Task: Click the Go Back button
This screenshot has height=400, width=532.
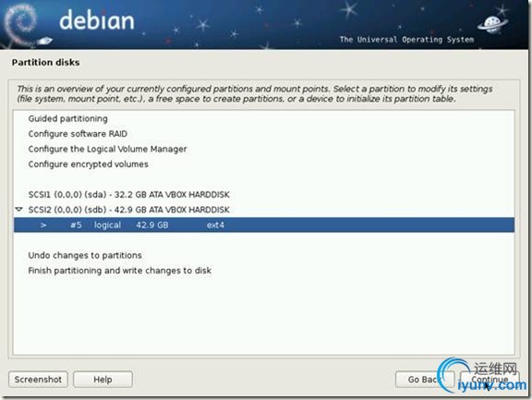Action: pos(425,380)
